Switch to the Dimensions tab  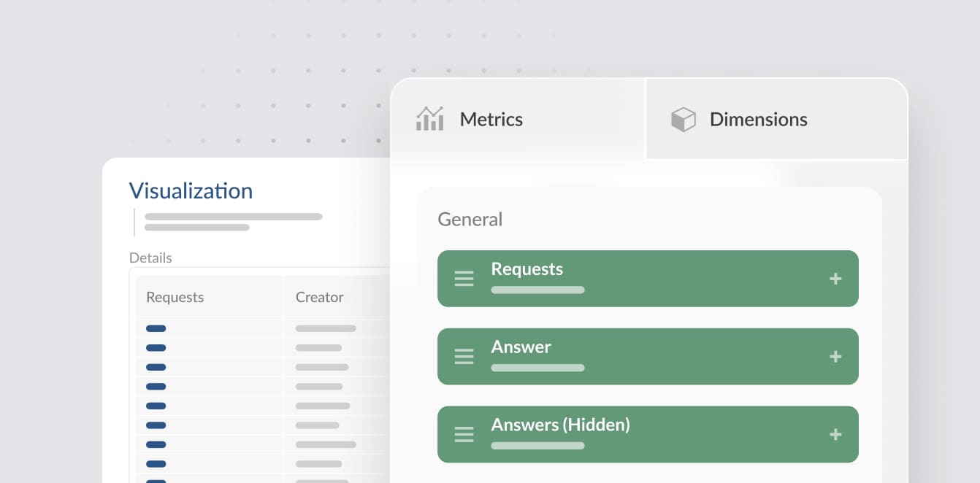pos(777,119)
